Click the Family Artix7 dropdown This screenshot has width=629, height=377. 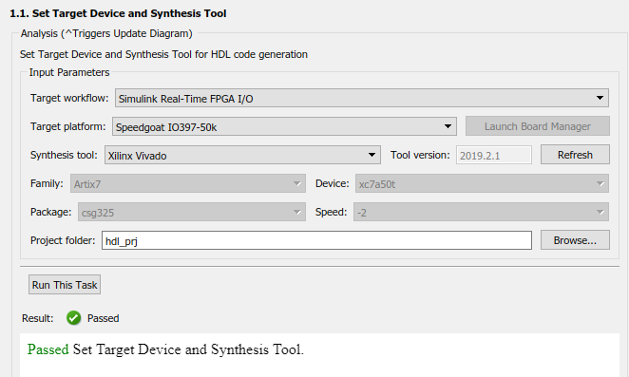coord(188,184)
